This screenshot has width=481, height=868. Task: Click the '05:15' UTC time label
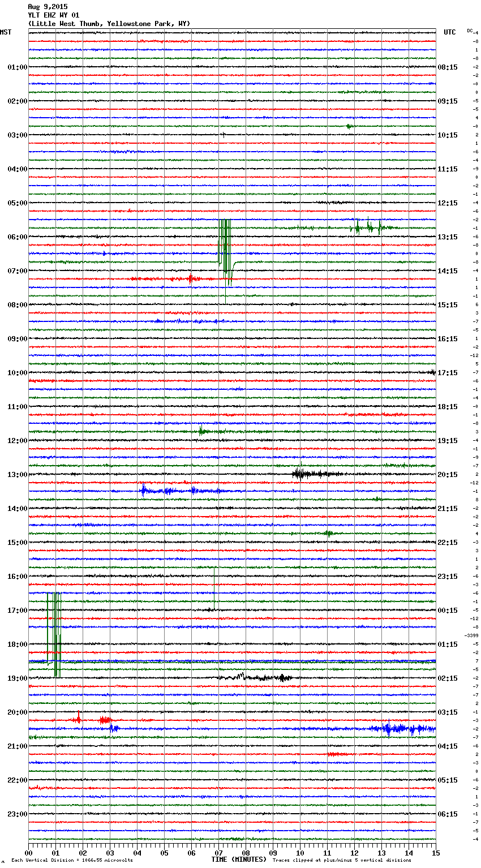[448, 780]
